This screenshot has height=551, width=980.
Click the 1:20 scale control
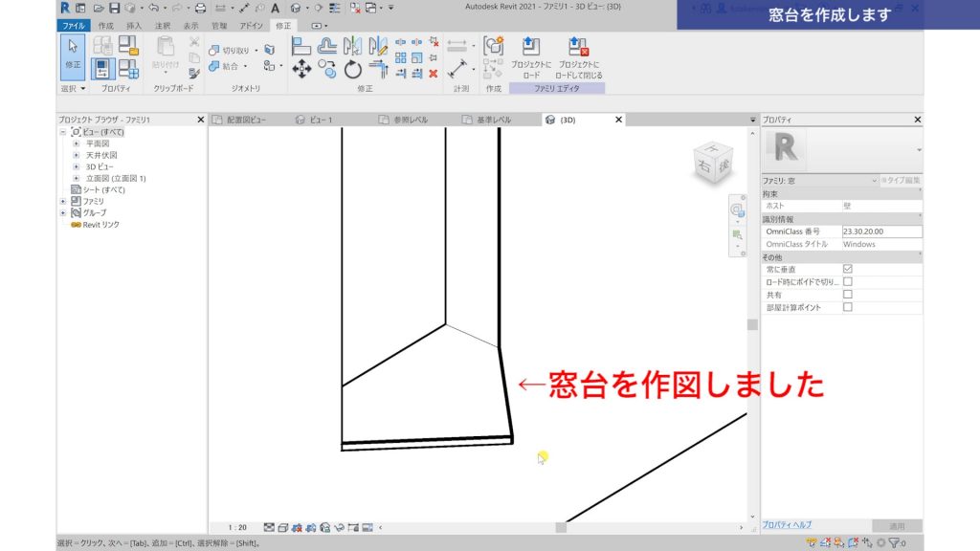(x=237, y=525)
